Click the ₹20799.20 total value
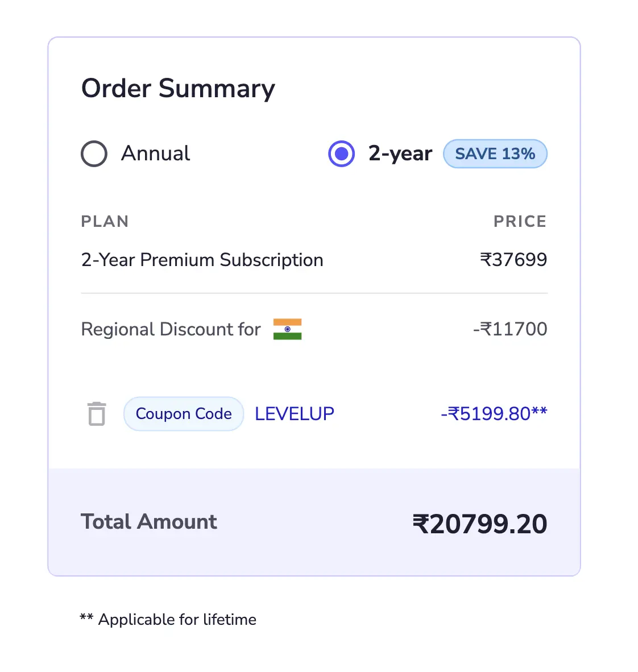 point(480,524)
